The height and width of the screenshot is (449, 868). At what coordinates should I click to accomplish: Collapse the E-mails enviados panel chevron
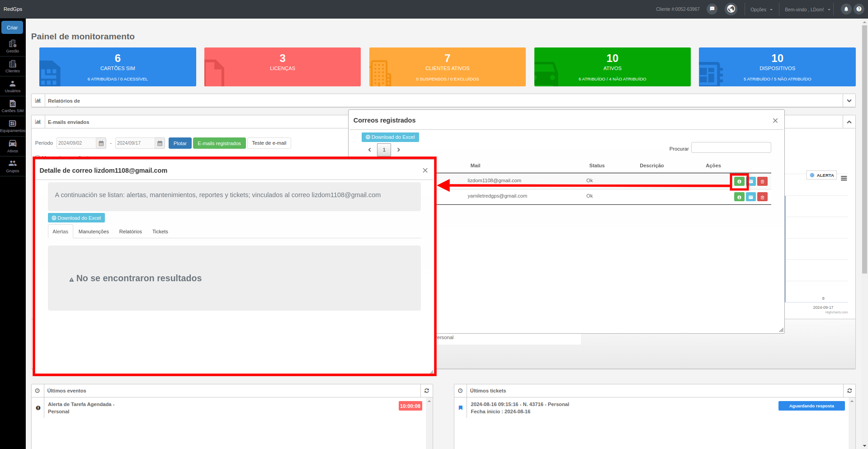pyautogui.click(x=849, y=122)
